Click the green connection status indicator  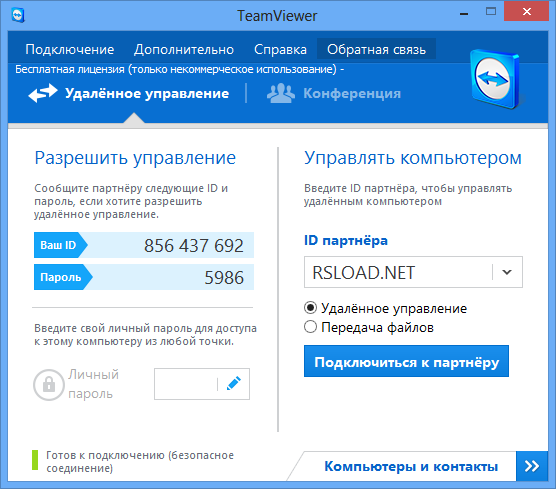35,460
